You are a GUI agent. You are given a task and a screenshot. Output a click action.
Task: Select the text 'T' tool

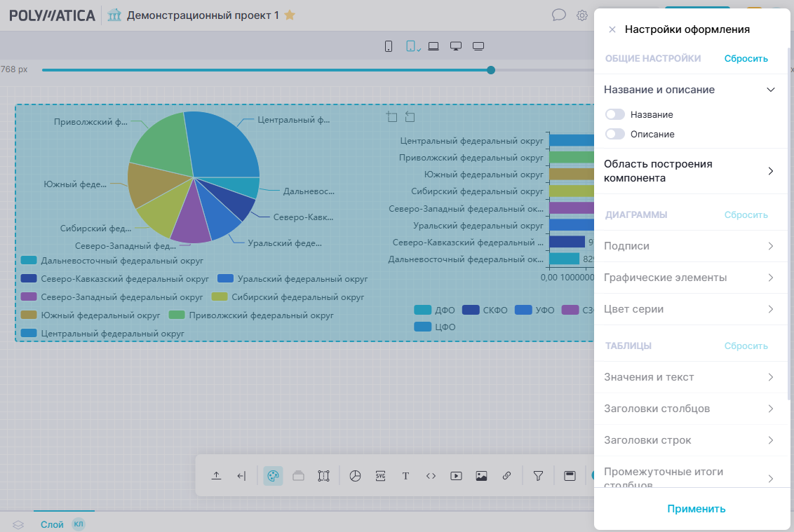click(x=405, y=476)
